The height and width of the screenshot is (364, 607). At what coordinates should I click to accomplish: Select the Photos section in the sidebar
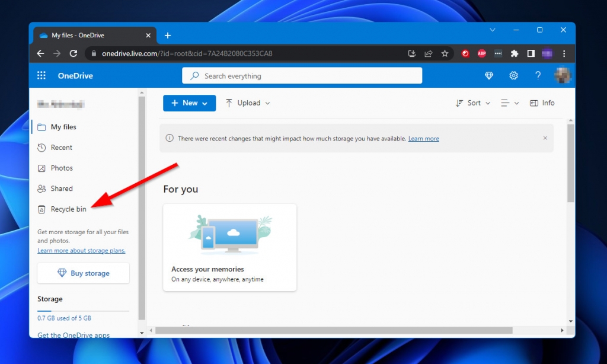[62, 168]
